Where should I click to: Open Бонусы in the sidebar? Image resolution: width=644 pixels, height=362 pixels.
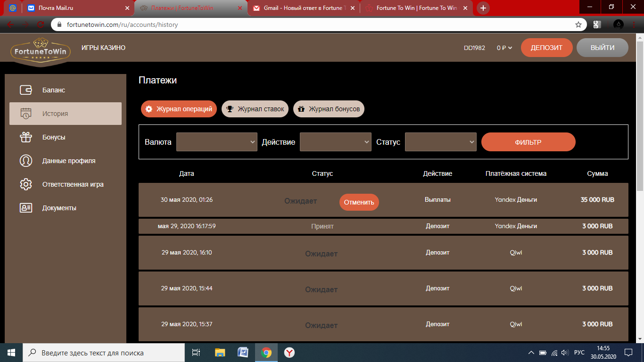click(66, 137)
